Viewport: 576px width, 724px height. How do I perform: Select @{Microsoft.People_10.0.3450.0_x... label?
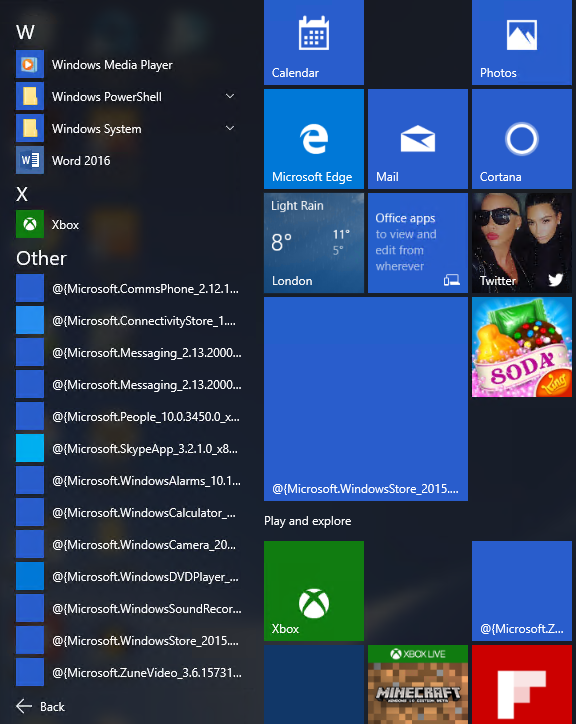(146, 416)
